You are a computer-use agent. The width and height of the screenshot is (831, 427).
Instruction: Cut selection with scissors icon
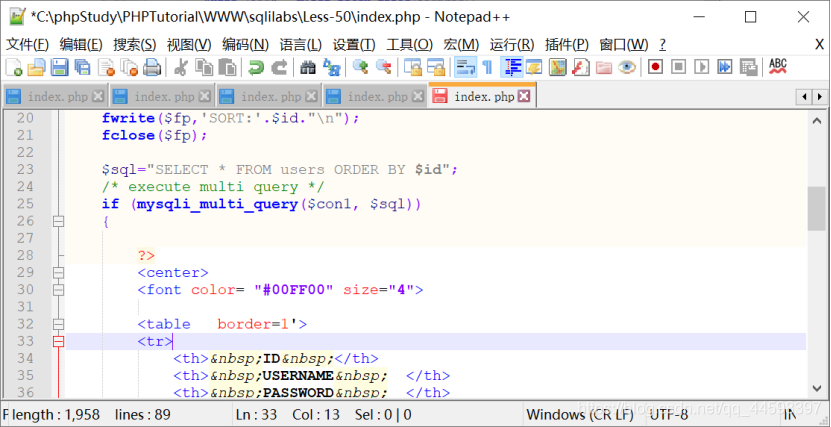click(181, 67)
